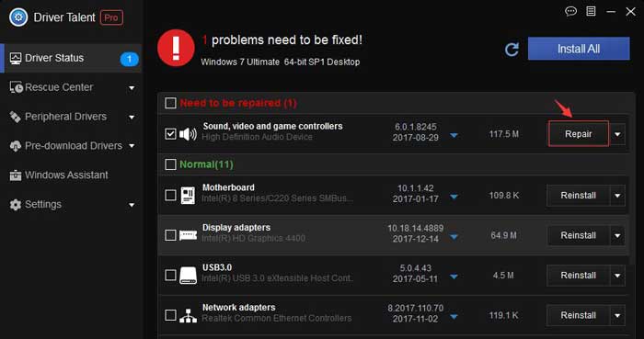Click the Network adapters device icon
This screenshot has height=339, width=644.
click(188, 315)
